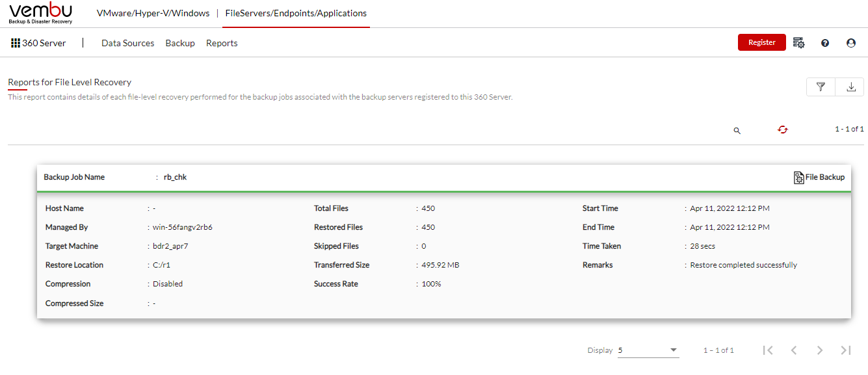Click the File Backup icon in job card
This screenshot has height=375, width=868.
tap(799, 178)
